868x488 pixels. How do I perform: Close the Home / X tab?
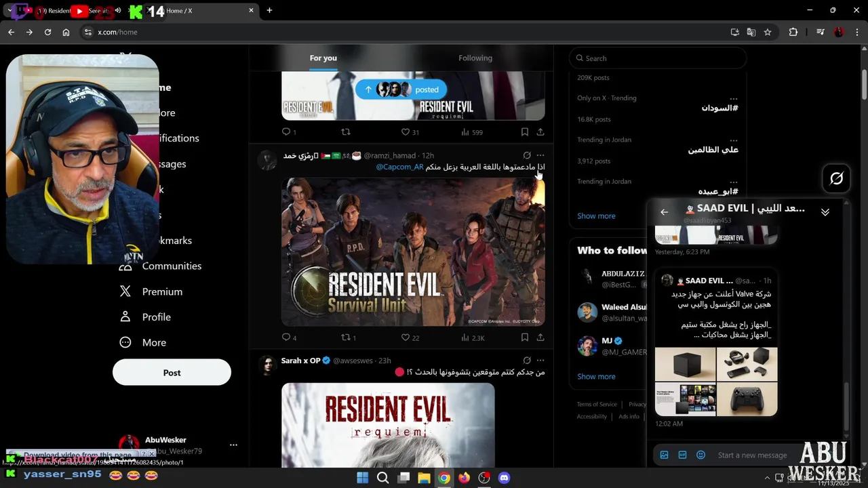[x=251, y=10]
